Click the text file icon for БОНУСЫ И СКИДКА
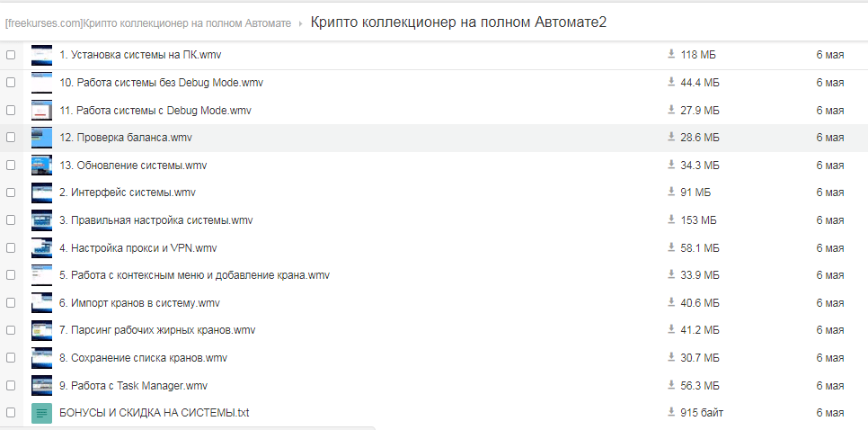This screenshot has width=868, height=430. click(x=41, y=413)
